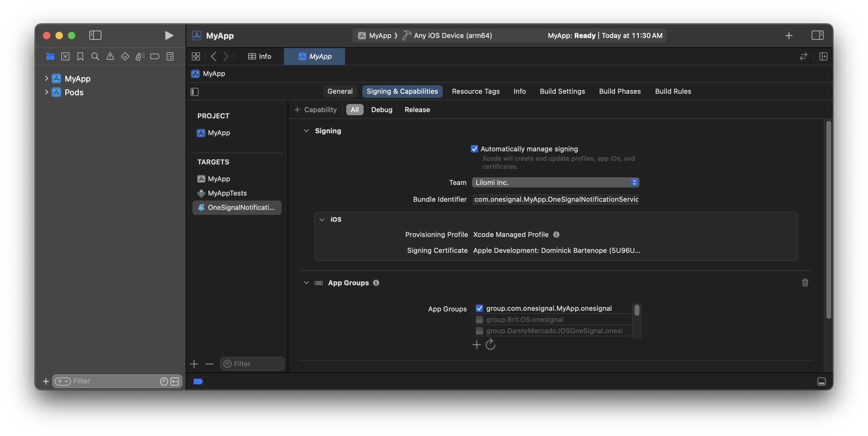Toggle the navigator sidebar
868x436 pixels.
(x=95, y=36)
